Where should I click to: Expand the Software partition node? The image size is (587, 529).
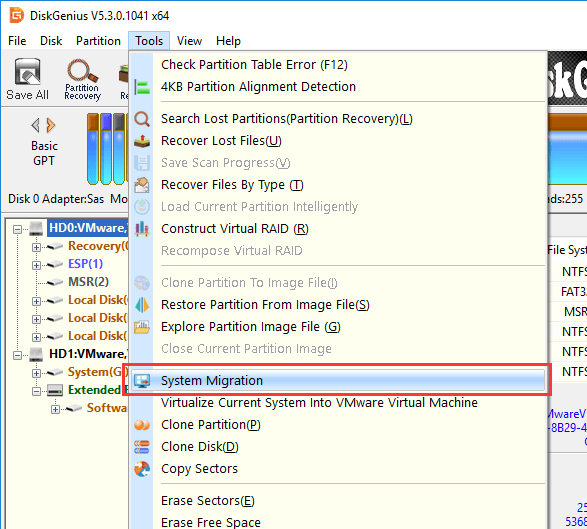tap(55, 409)
